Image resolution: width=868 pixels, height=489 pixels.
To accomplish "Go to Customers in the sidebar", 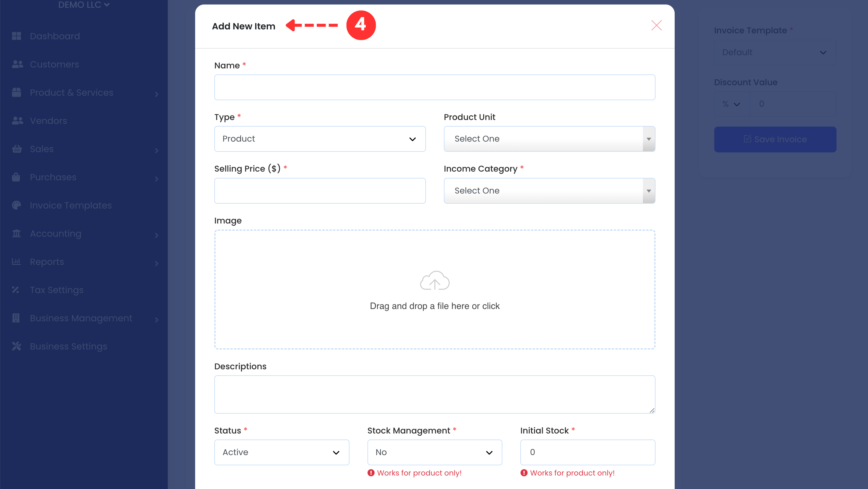I will 55,64.
